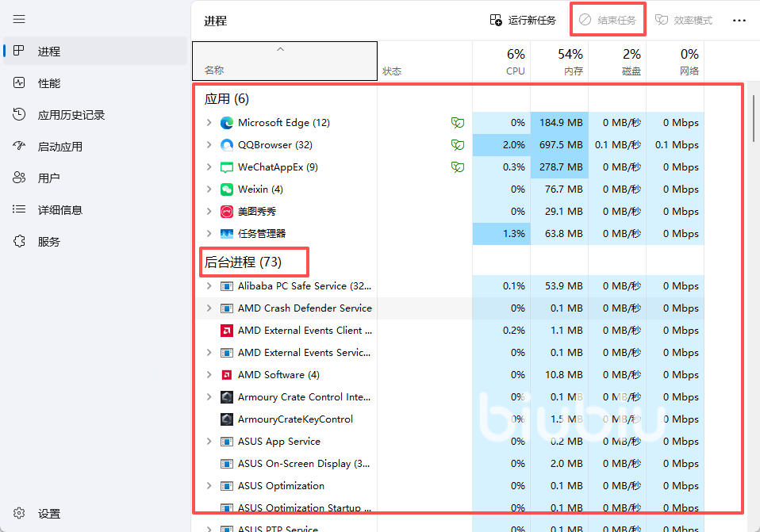Click the ArmouryCrateKeyControl icon
Viewport: 760px width, 532px height.
226,419
